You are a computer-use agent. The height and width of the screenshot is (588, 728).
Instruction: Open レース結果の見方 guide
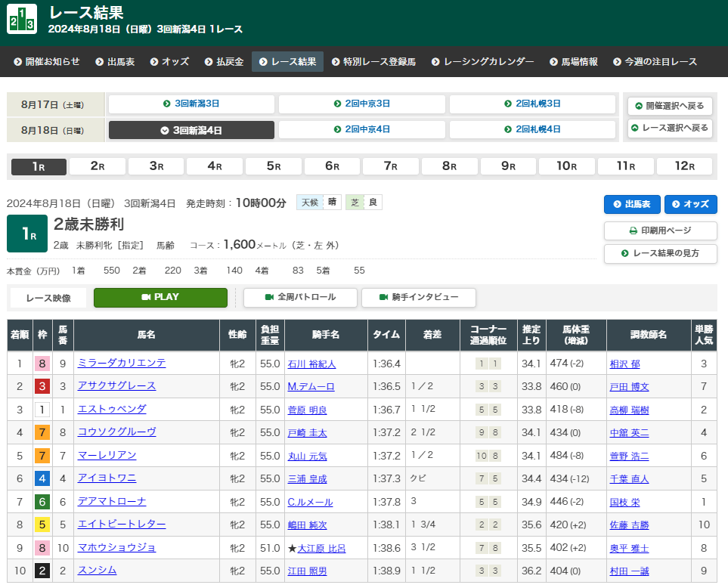tap(659, 254)
